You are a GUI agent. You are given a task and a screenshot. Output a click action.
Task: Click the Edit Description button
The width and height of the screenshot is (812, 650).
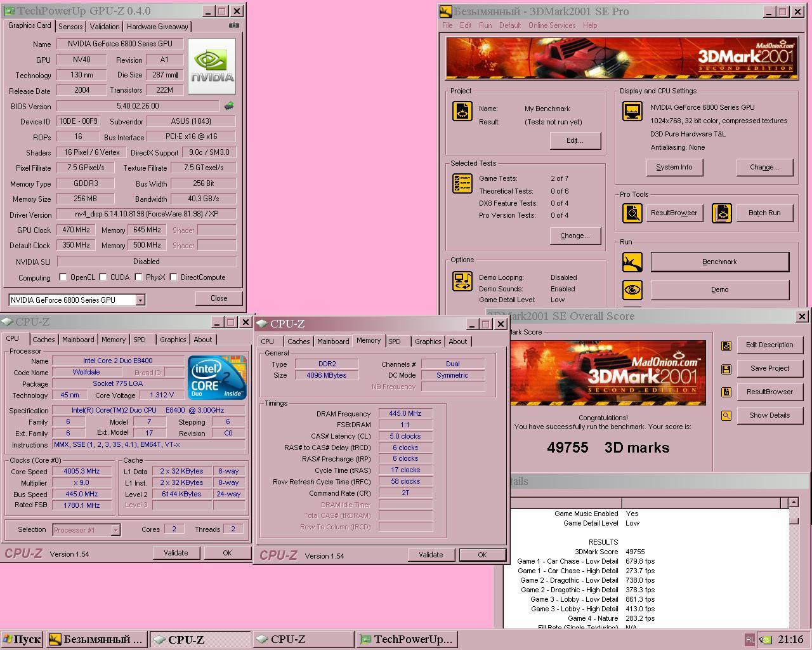(x=769, y=345)
